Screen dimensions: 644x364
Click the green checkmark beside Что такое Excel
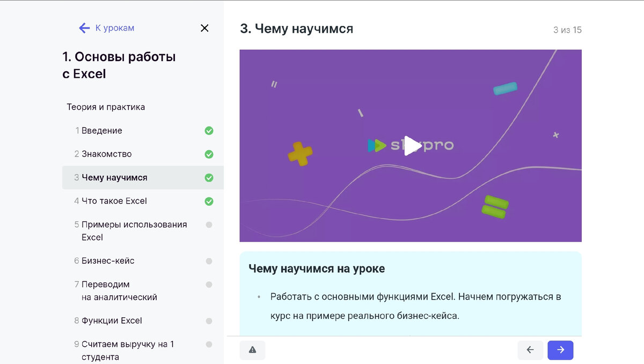point(209,202)
